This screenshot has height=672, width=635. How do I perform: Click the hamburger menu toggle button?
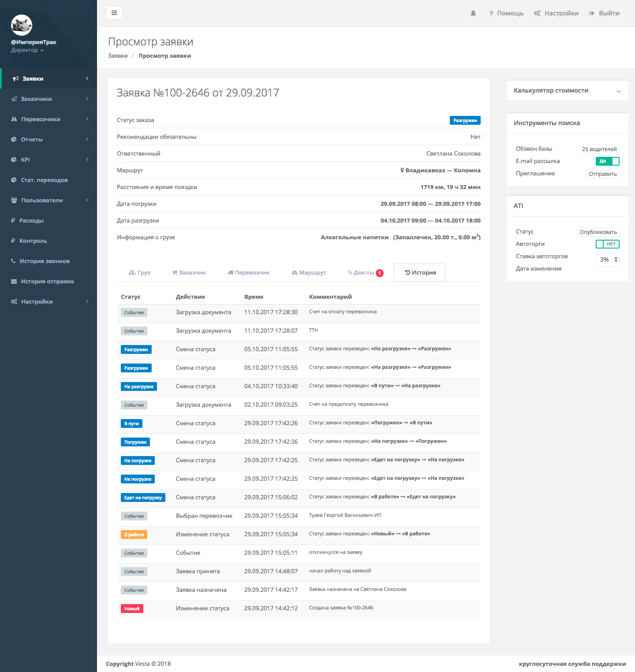click(x=114, y=13)
